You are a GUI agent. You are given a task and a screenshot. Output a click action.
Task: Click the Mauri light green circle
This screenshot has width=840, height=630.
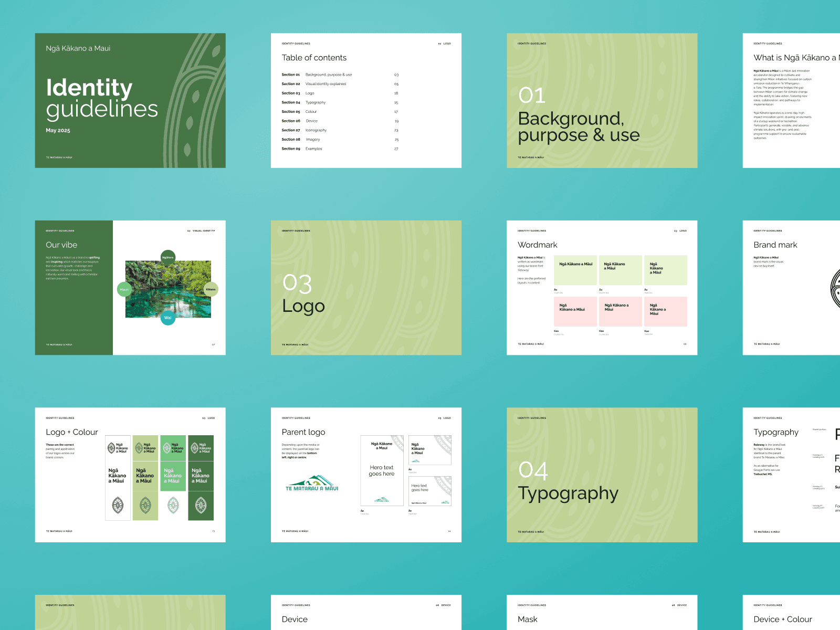[124, 289]
